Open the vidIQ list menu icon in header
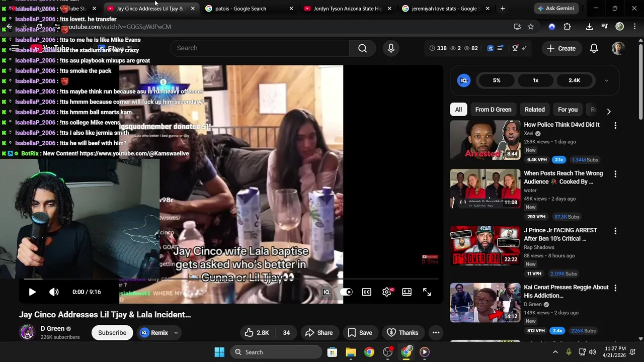 coord(500,48)
